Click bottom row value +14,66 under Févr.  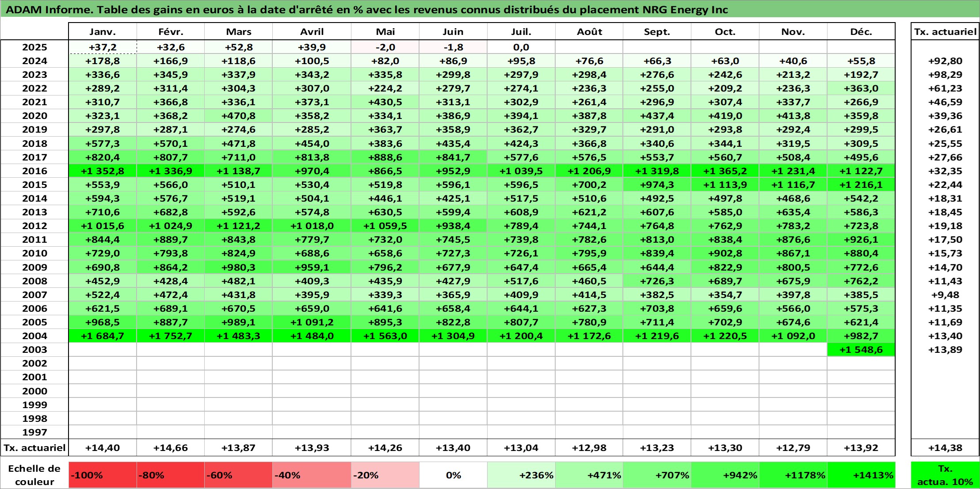171,448
